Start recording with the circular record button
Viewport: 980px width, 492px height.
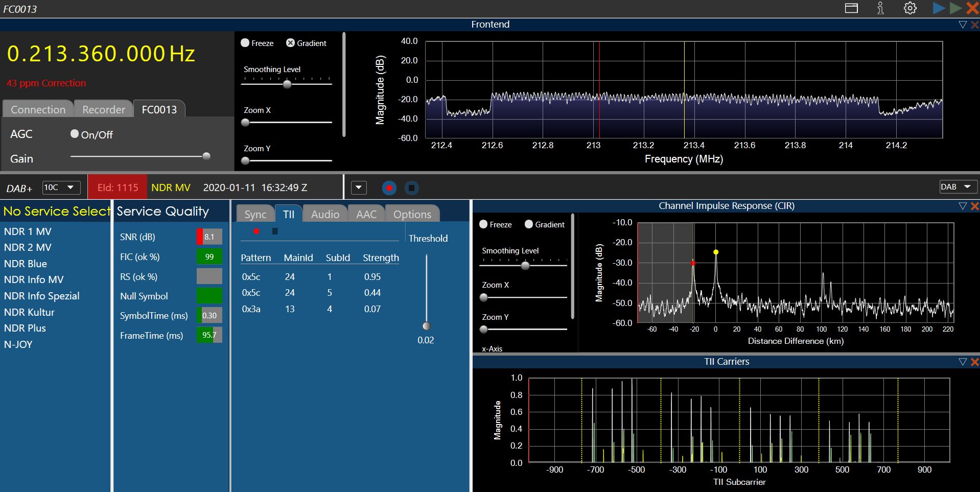click(x=389, y=188)
